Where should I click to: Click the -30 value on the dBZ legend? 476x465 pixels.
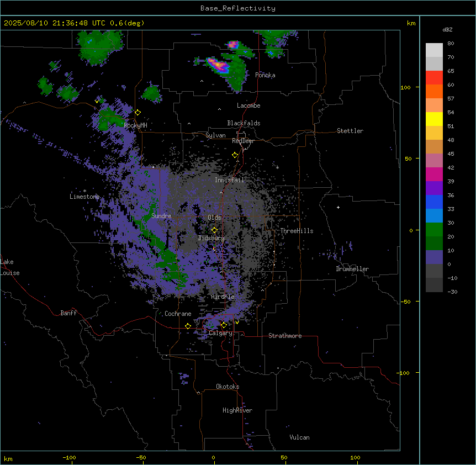click(x=452, y=292)
